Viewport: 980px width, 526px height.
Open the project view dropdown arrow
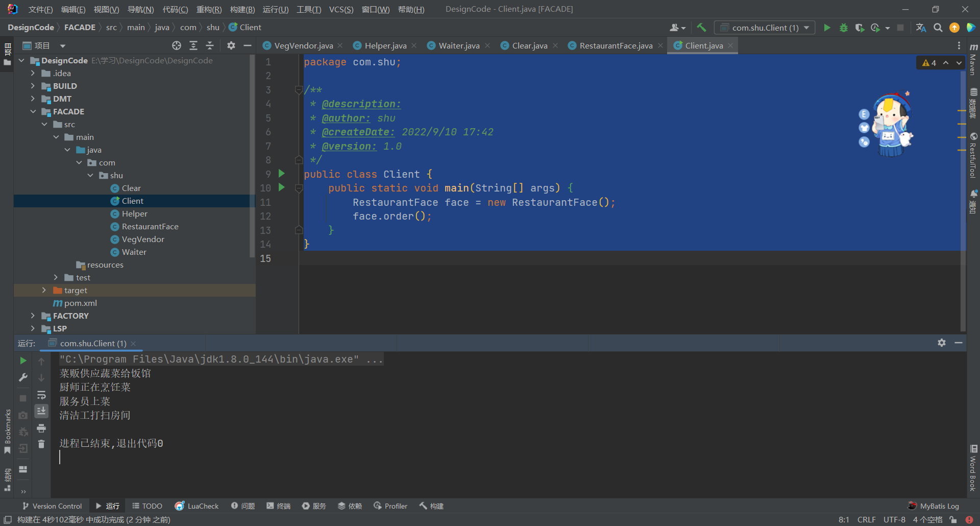(62, 46)
